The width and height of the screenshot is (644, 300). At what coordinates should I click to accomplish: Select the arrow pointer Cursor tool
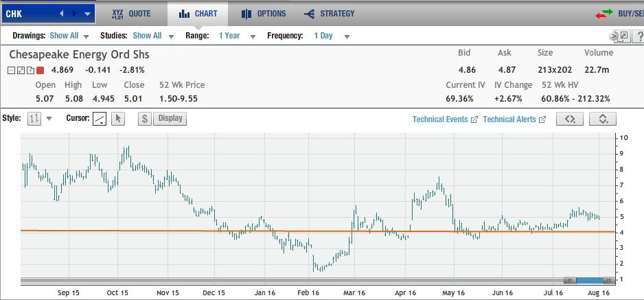click(x=118, y=119)
